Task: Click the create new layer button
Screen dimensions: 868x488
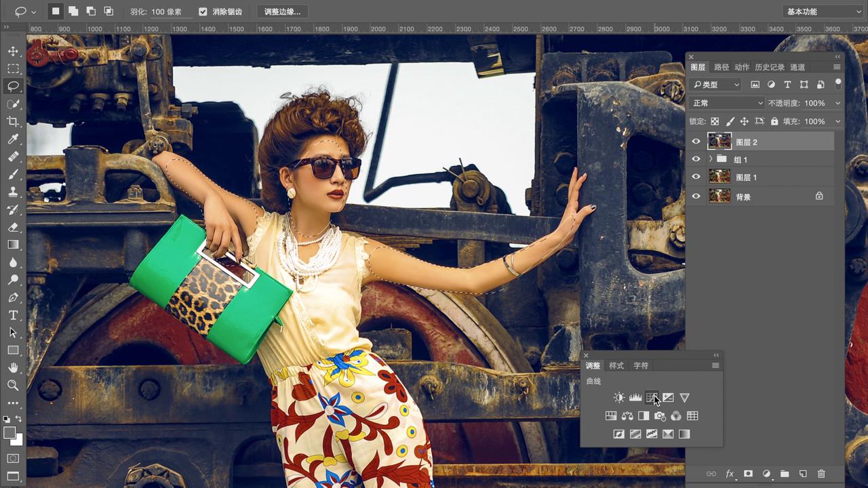Action: click(x=803, y=474)
